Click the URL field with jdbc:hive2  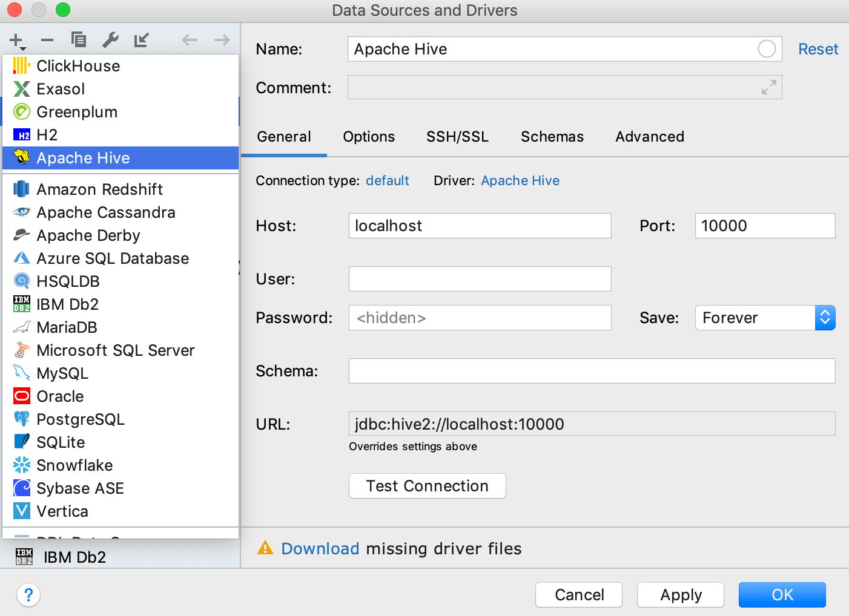pos(592,424)
